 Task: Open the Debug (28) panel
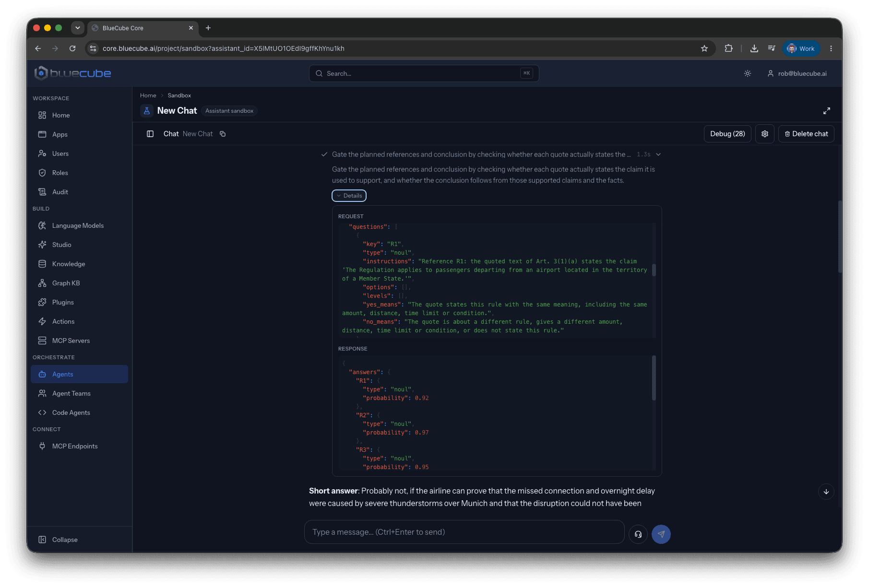pos(727,134)
